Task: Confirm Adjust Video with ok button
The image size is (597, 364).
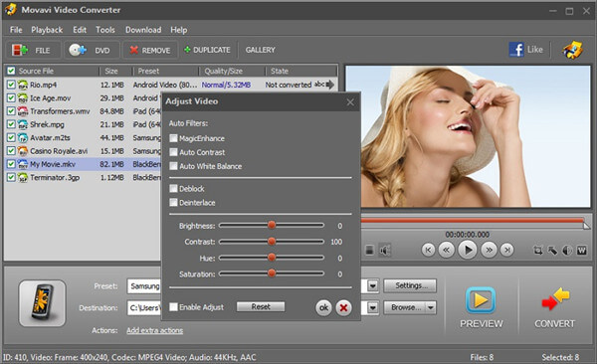Action: [323, 307]
